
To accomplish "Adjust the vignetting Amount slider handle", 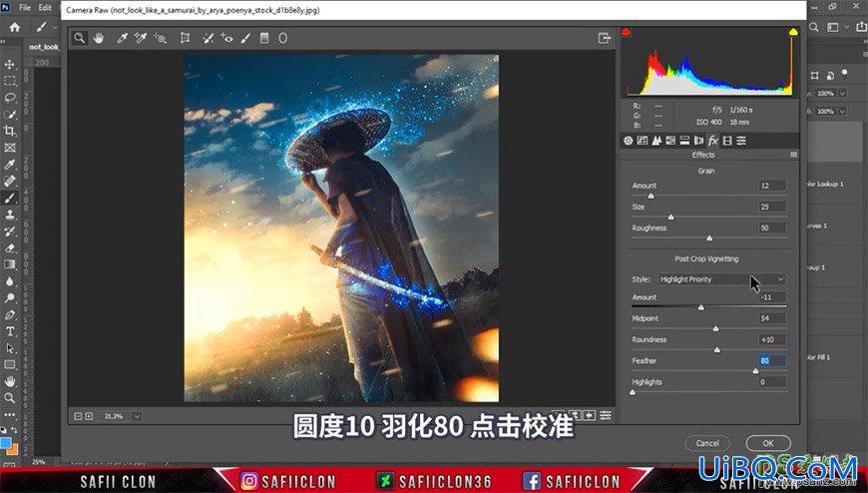I will coord(701,307).
